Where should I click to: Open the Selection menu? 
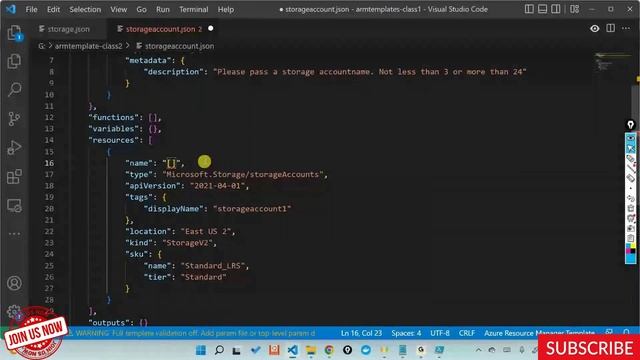click(x=85, y=9)
